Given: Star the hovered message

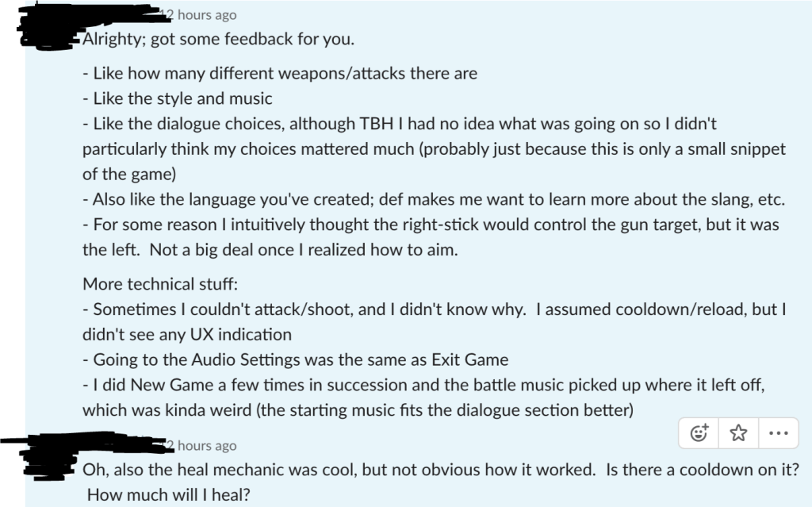Looking at the screenshot, I should [x=738, y=432].
